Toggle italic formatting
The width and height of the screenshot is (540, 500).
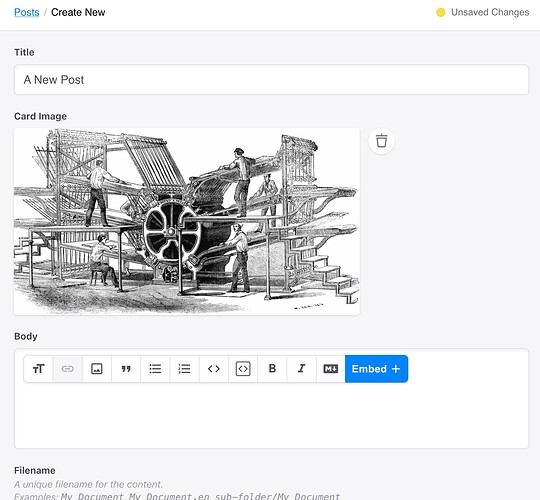click(301, 369)
